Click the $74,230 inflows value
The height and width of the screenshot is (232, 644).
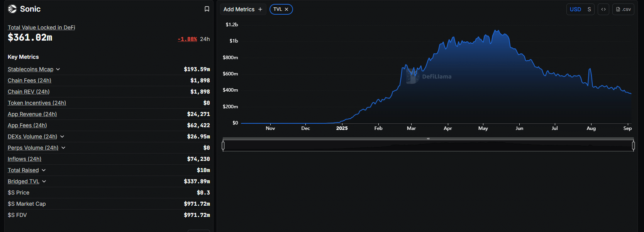pos(198,159)
